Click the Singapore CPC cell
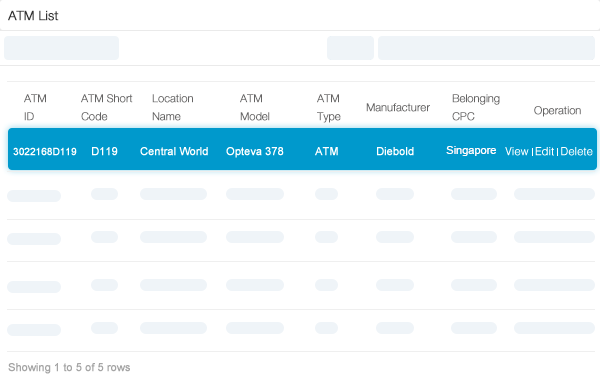Viewport: 600px width, 387px height. 471,150
